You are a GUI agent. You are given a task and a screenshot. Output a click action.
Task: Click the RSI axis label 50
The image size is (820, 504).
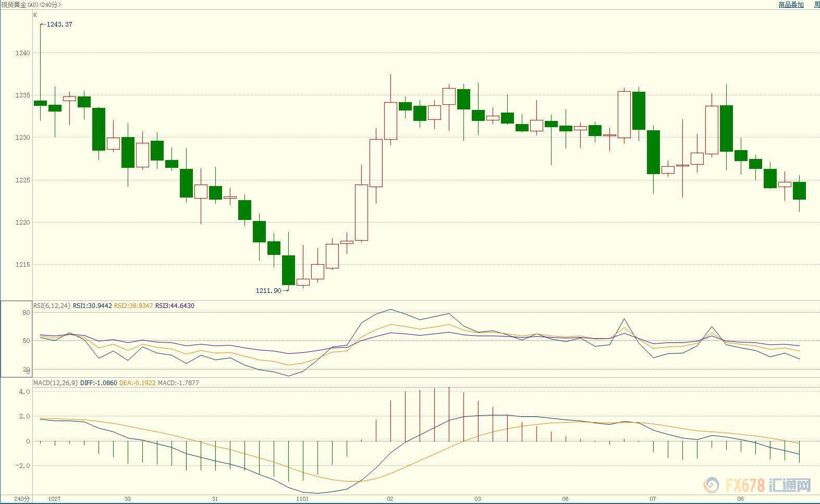(26, 341)
